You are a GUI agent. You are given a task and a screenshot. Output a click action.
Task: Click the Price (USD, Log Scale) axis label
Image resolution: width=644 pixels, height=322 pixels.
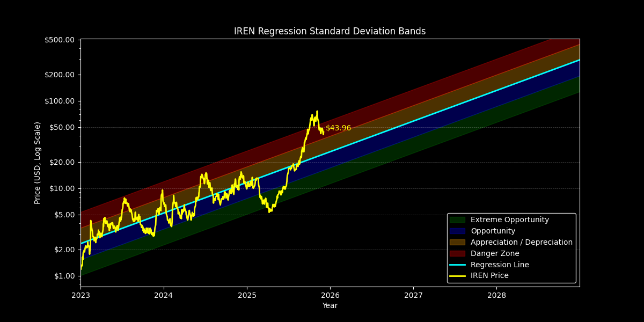coord(36,163)
